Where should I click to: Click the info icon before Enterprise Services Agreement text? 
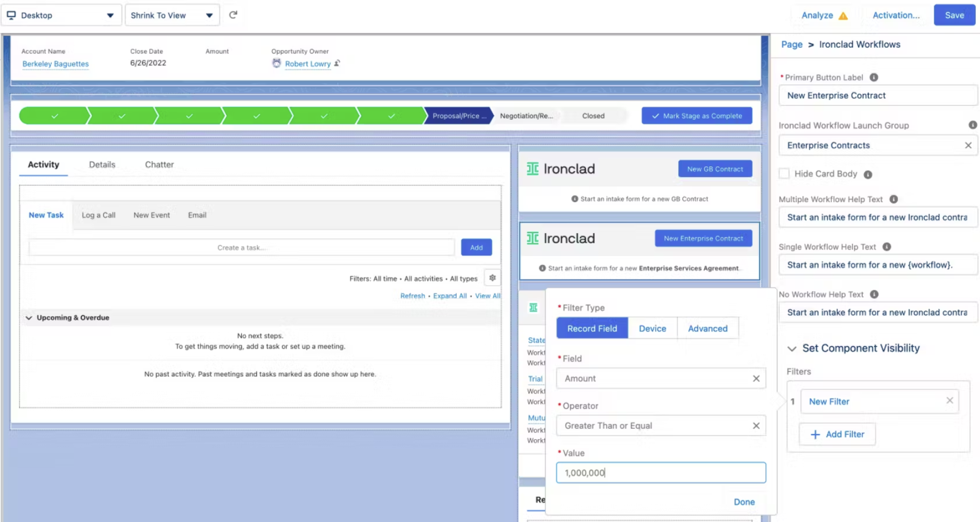[x=543, y=268]
